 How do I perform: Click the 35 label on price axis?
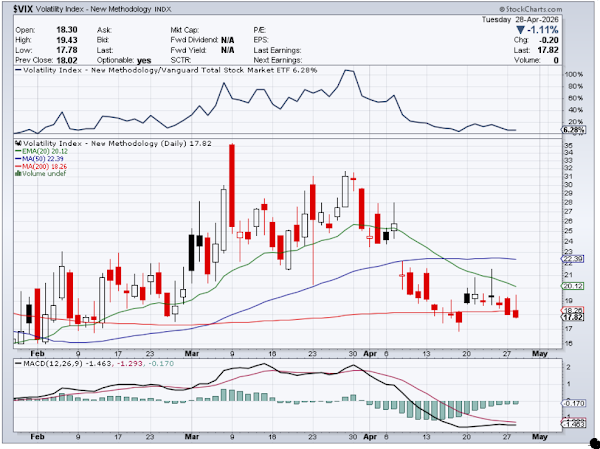point(568,145)
